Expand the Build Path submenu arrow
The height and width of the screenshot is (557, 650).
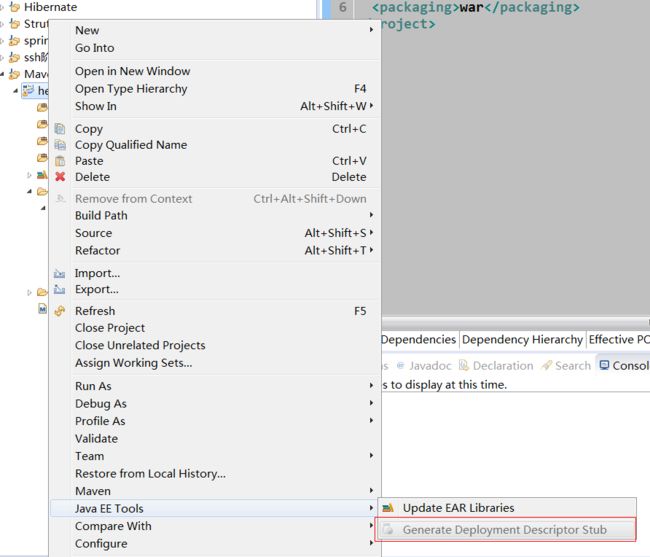371,215
